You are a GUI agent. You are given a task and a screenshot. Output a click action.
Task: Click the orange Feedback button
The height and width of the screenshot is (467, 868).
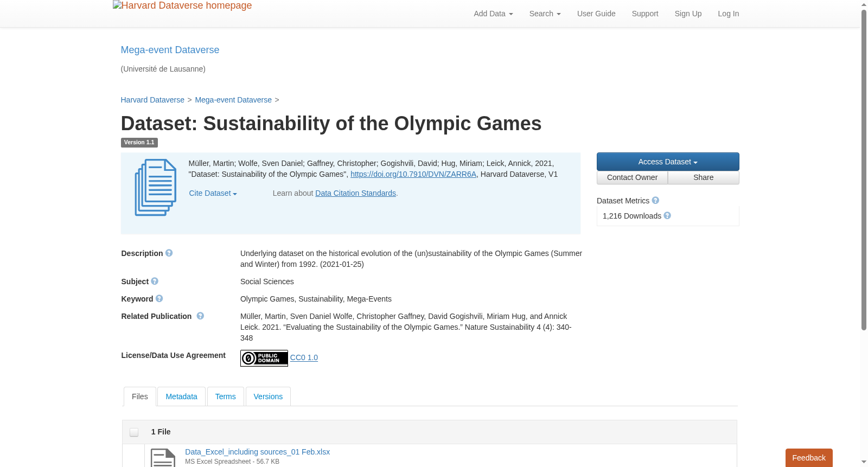pos(809,458)
